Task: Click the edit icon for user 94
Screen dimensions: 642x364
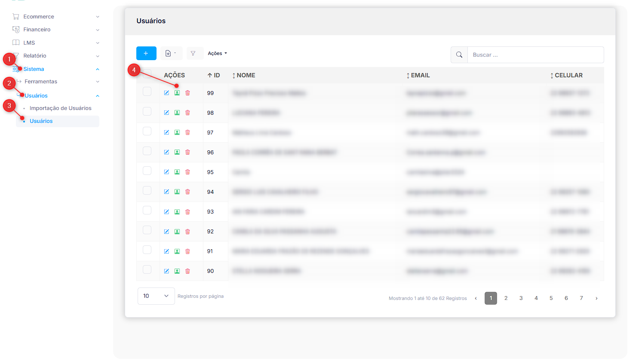Action: pos(166,192)
